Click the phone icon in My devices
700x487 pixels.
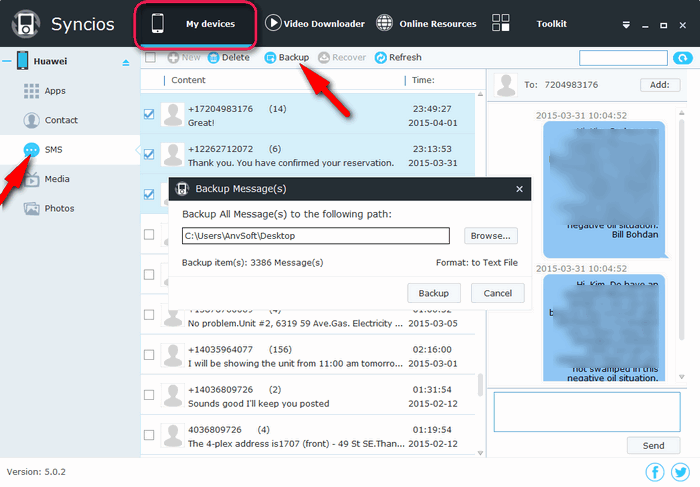(x=158, y=24)
